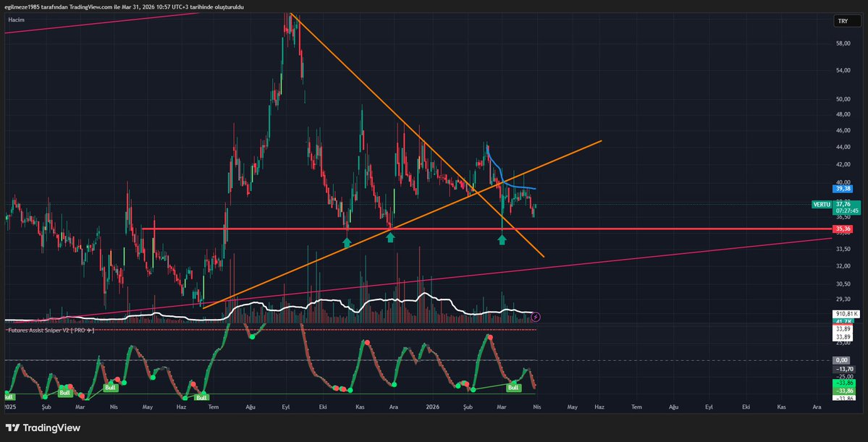868x442 pixels.
Task: Click the 07:27:45 bar countdown
Action: coord(846,211)
